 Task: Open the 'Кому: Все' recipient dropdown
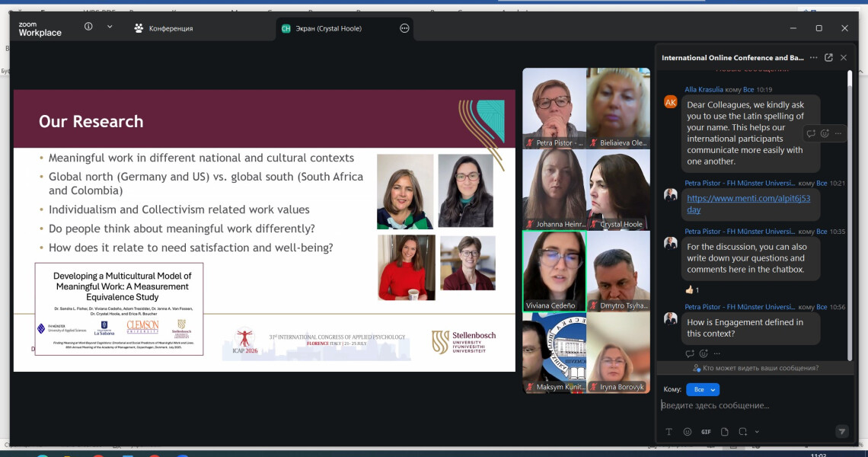[703, 389]
